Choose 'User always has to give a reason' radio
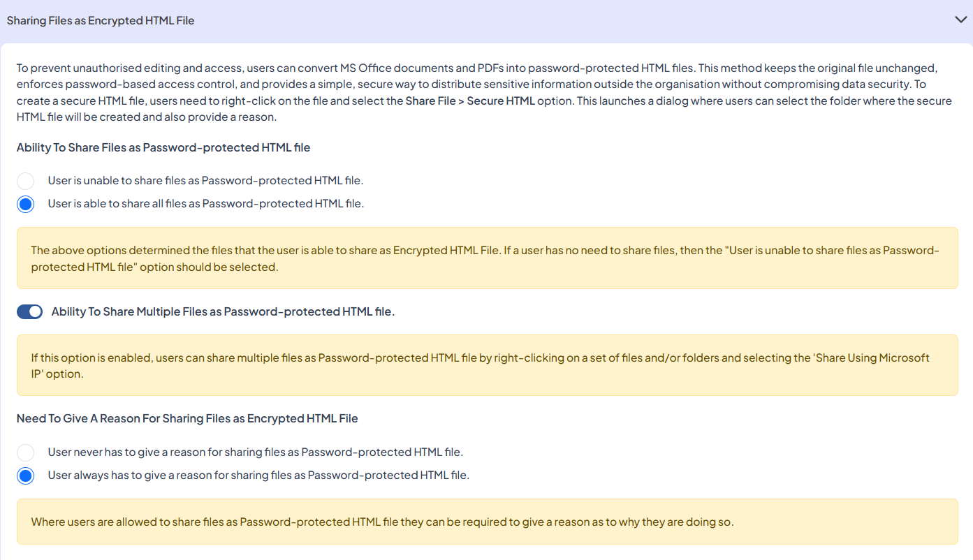 (26, 476)
